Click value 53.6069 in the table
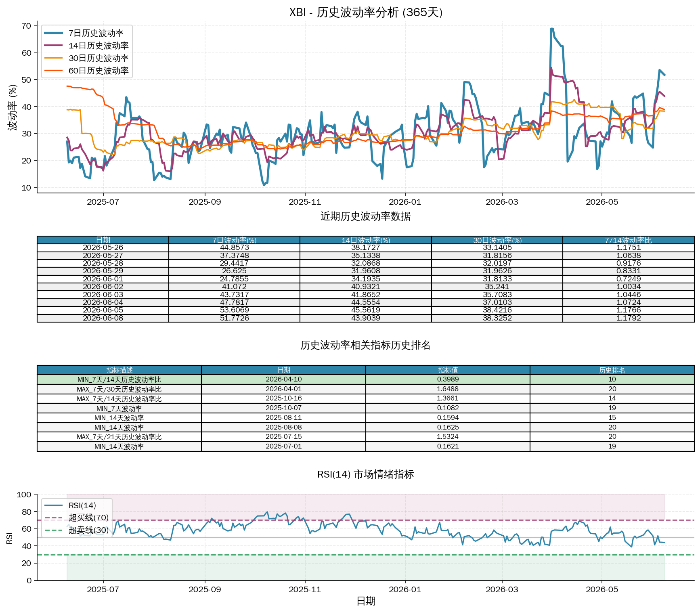The image size is (700, 612). point(234,310)
